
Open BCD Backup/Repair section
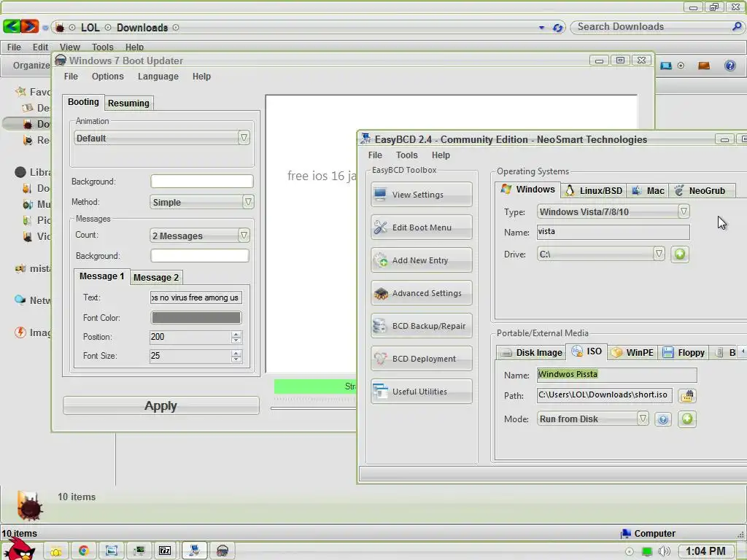421,326
